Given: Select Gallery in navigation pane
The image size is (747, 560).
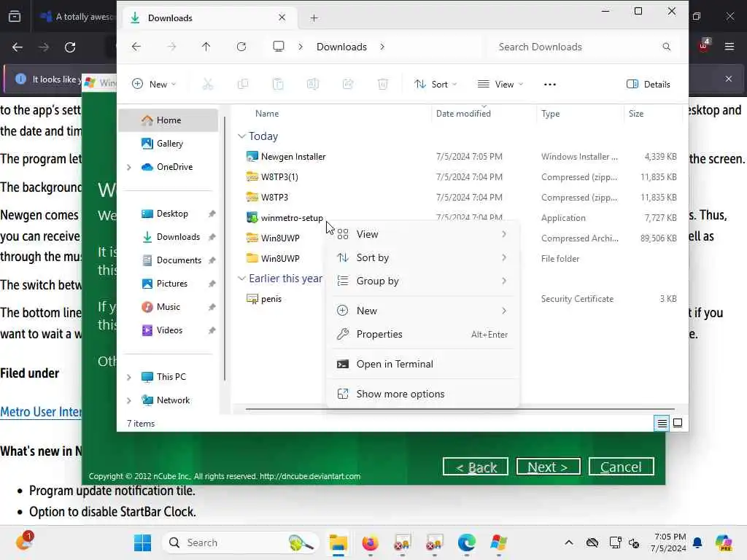Looking at the screenshot, I should [169, 144].
